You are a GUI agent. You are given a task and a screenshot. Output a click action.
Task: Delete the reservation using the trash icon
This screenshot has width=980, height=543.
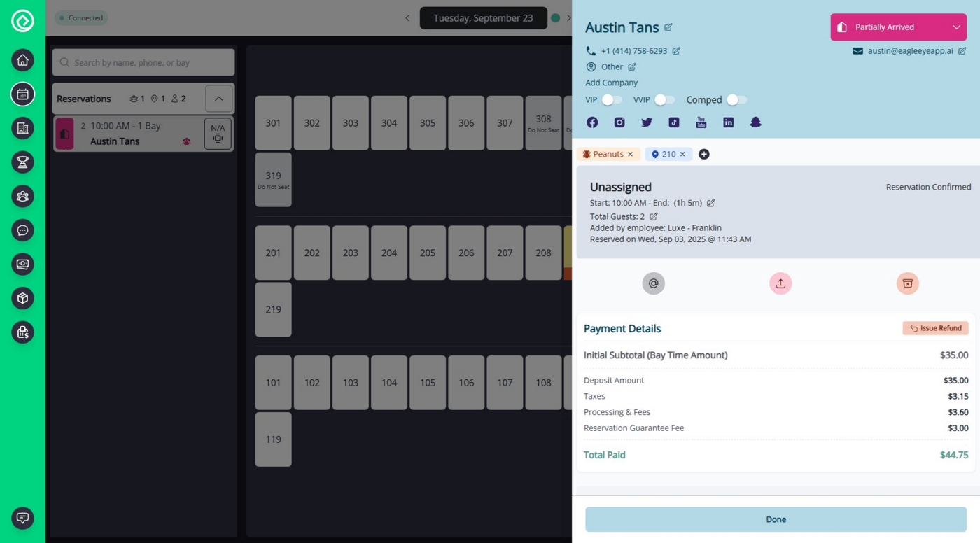[x=907, y=283]
